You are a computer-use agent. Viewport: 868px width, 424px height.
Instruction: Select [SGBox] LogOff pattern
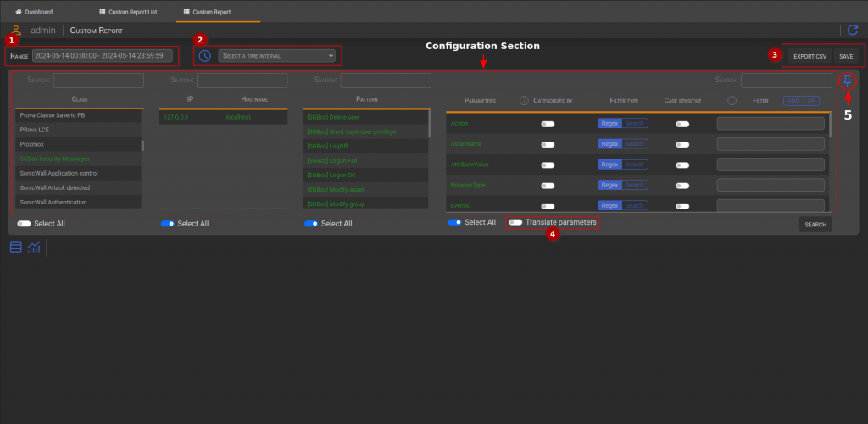[x=365, y=146]
